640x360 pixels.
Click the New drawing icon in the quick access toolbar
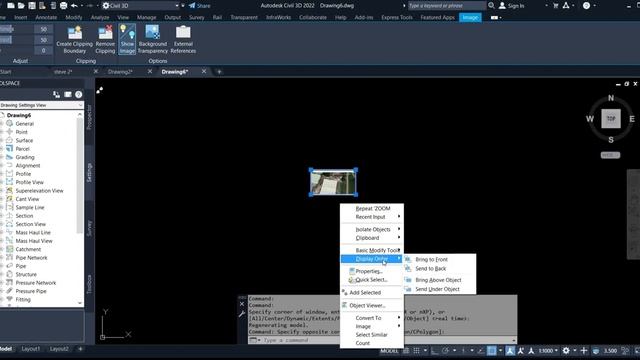[x=11, y=6]
